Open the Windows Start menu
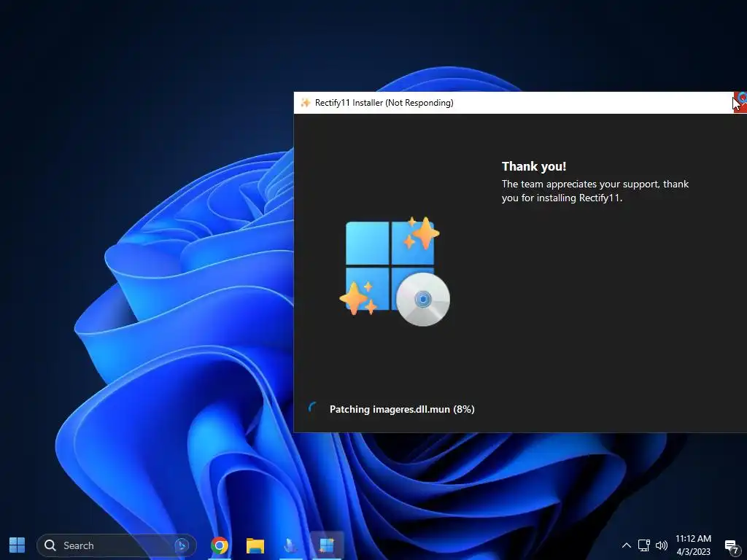 point(18,545)
